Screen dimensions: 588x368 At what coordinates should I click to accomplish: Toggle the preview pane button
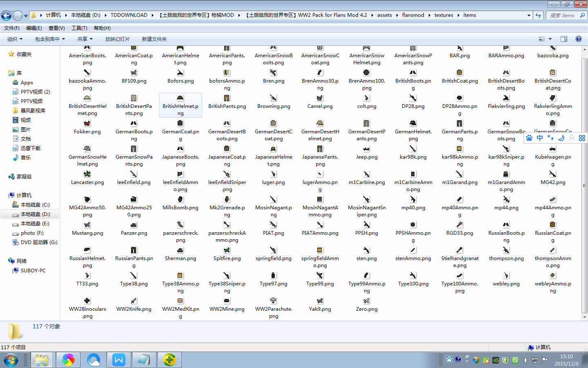pyautogui.click(x=564, y=39)
